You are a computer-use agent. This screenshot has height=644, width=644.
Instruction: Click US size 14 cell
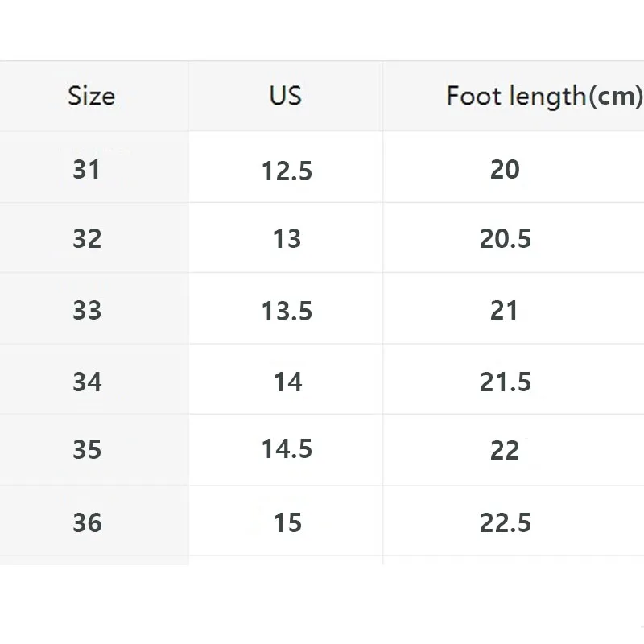coord(287,381)
